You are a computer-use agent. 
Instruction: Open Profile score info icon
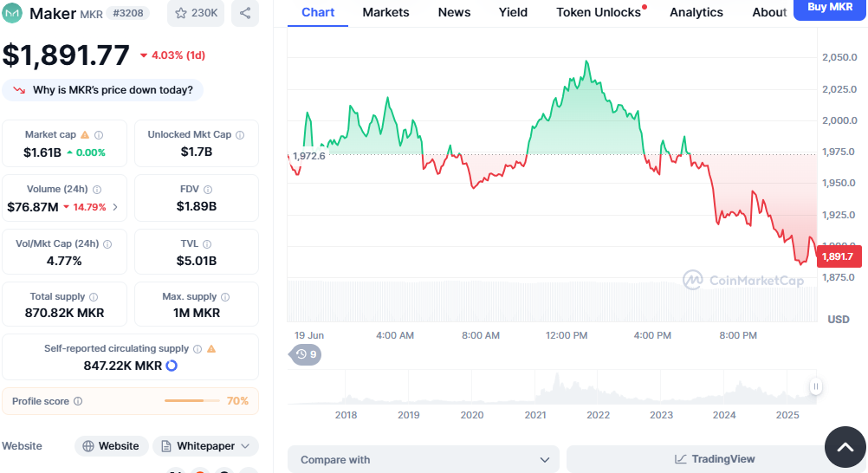tap(78, 401)
